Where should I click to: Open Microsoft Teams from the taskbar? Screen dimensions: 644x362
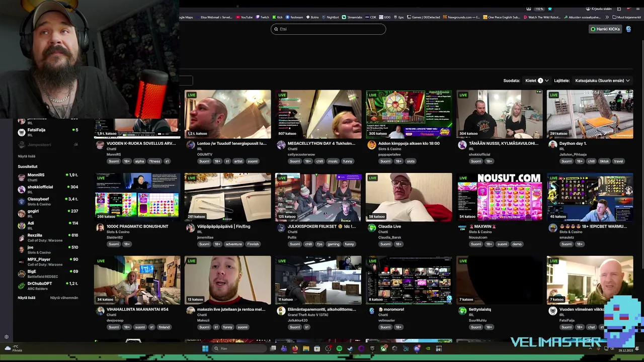click(284, 348)
